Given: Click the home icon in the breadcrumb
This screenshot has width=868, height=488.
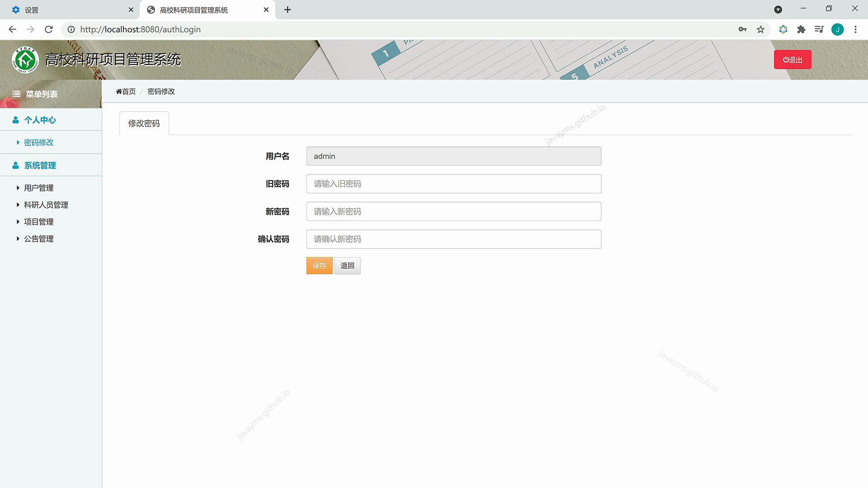Looking at the screenshot, I should [118, 91].
